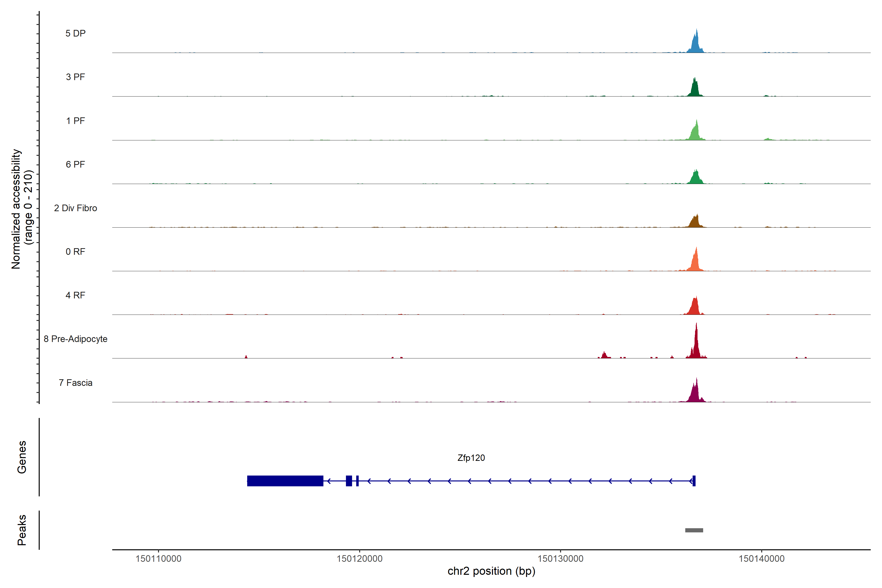882x588 pixels.
Task: Click the large Zfp120 exon block
Action: click(x=285, y=481)
